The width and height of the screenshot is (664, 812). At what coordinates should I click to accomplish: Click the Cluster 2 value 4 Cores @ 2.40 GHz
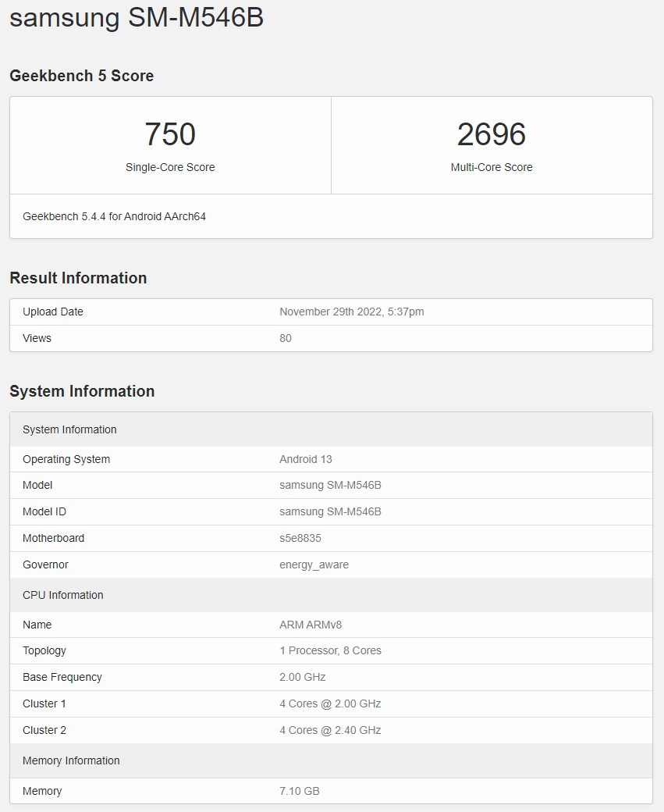(x=330, y=730)
